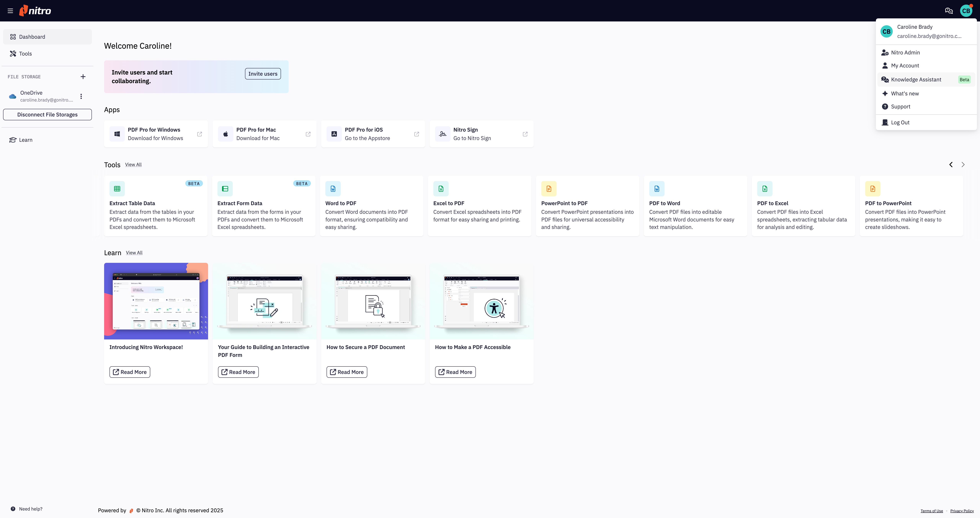Viewport: 980px width, 518px height.
Task: Open Knowledge Assistant in profile menu
Action: coord(926,80)
